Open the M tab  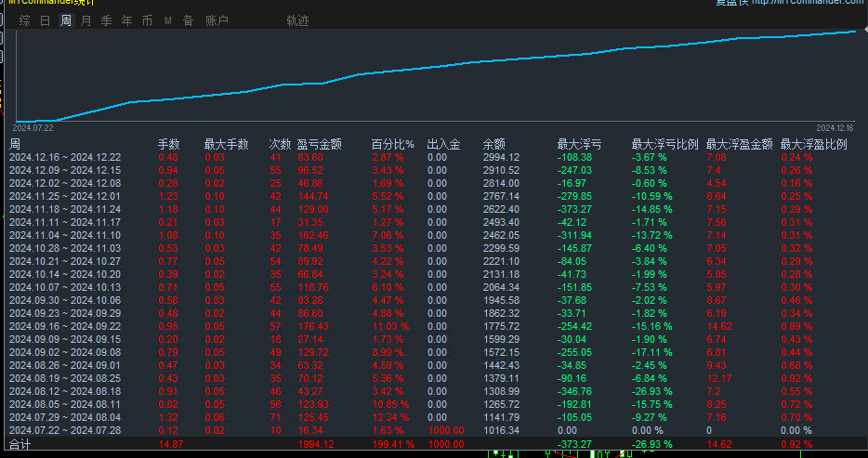[x=167, y=21]
